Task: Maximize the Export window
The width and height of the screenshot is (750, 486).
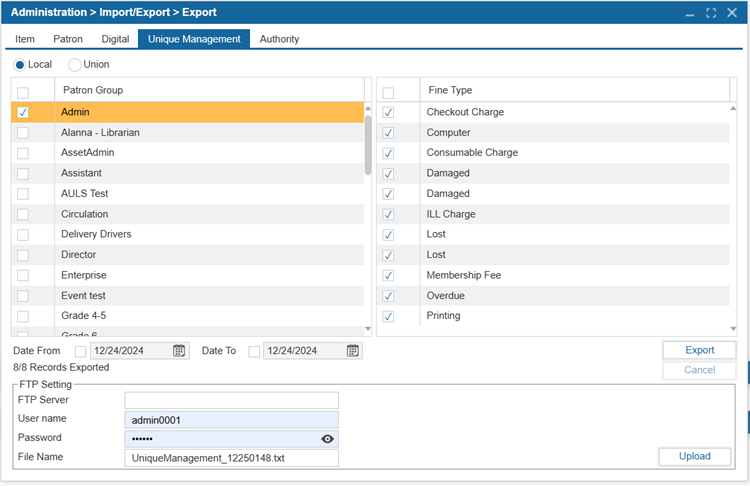Action: point(711,13)
